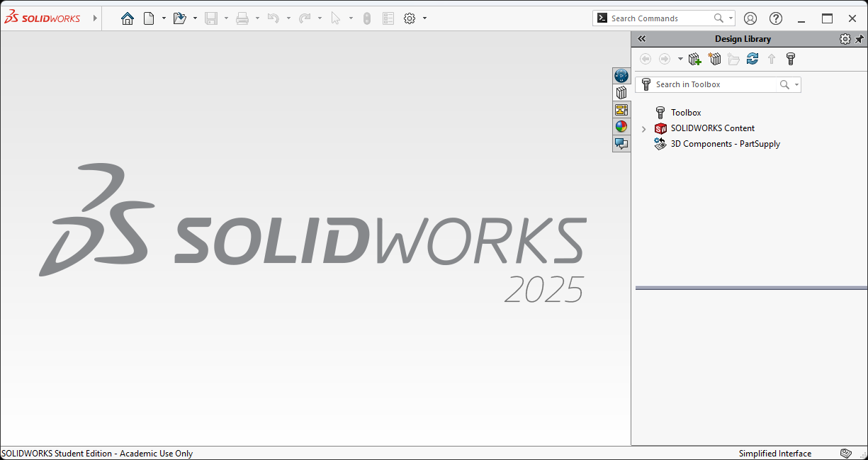Pin the Design Library panel

[x=859, y=39]
